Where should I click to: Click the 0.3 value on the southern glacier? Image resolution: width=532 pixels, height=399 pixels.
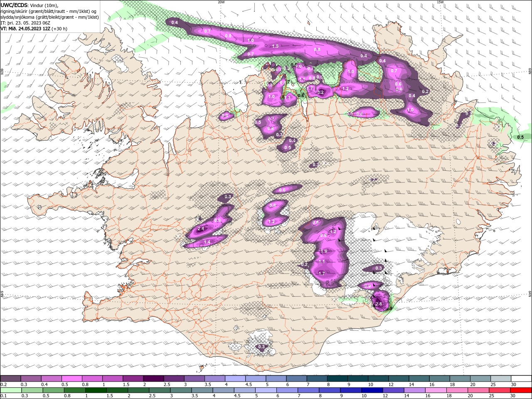[261, 347]
